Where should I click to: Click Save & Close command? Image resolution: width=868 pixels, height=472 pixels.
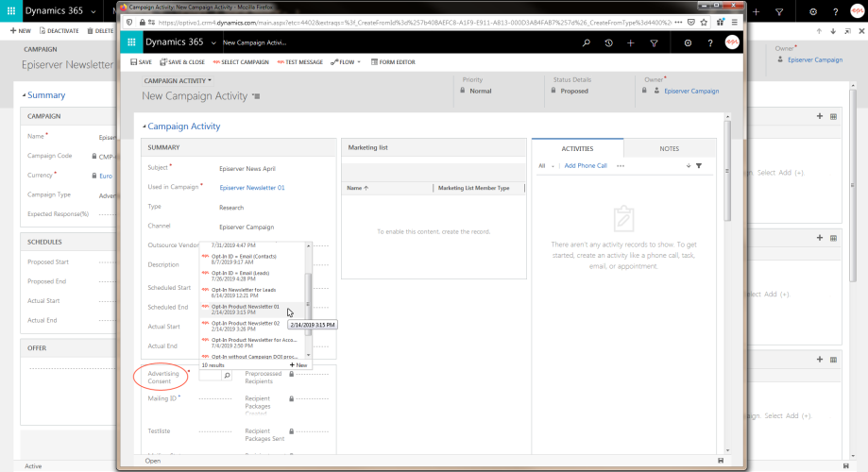click(182, 62)
